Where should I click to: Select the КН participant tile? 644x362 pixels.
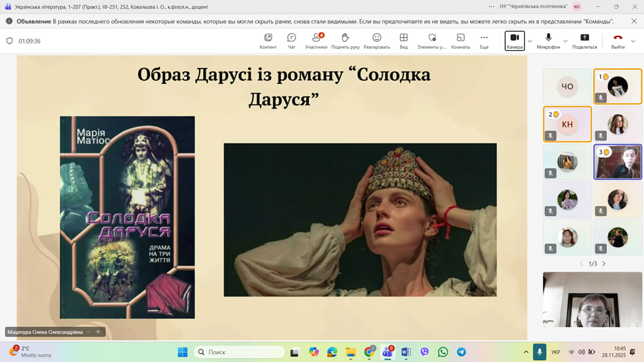pyautogui.click(x=567, y=124)
